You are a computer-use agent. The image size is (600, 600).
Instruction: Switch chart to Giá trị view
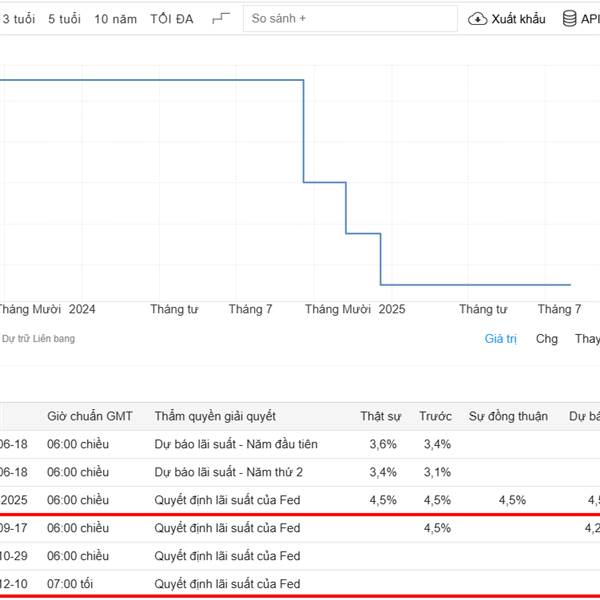coord(500,339)
